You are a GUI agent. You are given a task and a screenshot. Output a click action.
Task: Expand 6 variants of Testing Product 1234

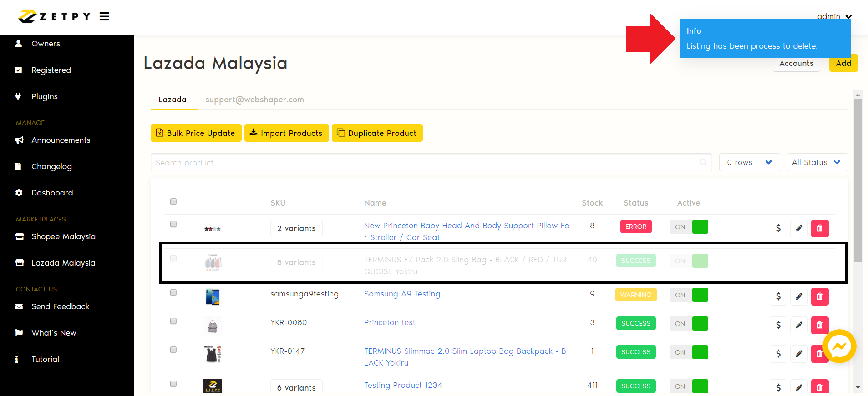coord(296,387)
